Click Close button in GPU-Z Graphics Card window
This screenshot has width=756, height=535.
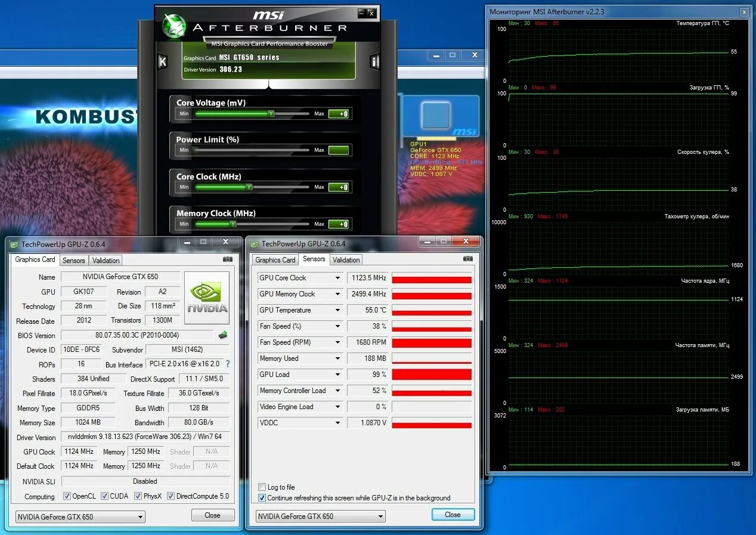[x=213, y=515]
